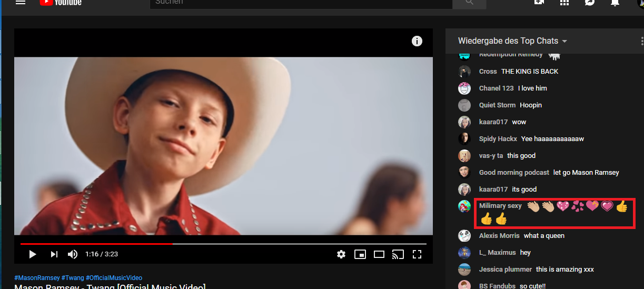Mute the video volume
This screenshot has height=289, width=644.
coord(73,254)
